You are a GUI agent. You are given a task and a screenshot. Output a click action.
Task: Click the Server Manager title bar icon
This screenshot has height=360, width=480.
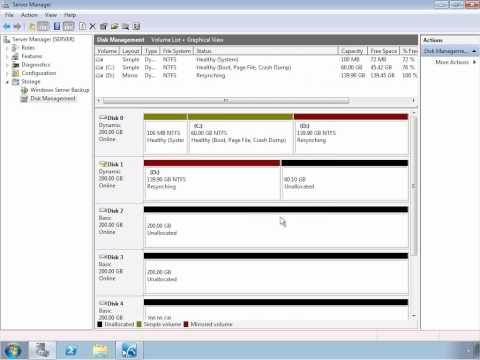(x=6, y=5)
